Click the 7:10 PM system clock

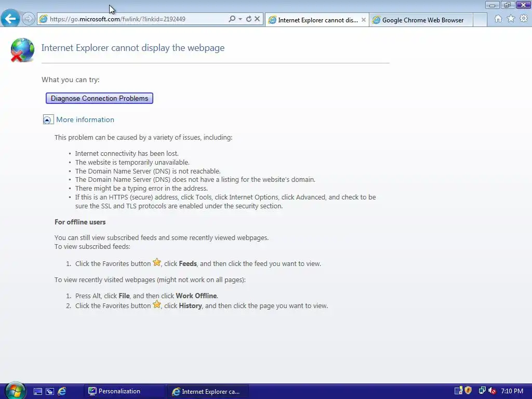click(x=512, y=391)
